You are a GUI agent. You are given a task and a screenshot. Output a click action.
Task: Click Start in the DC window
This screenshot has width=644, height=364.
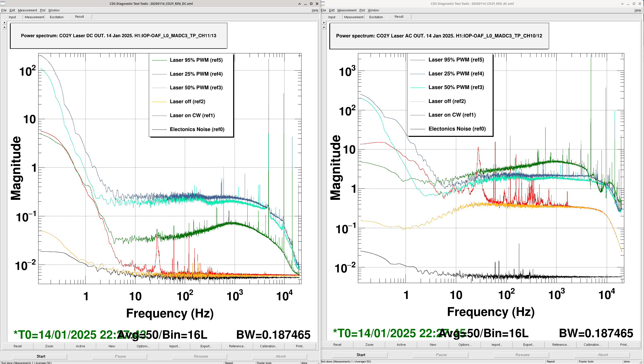(x=40, y=356)
